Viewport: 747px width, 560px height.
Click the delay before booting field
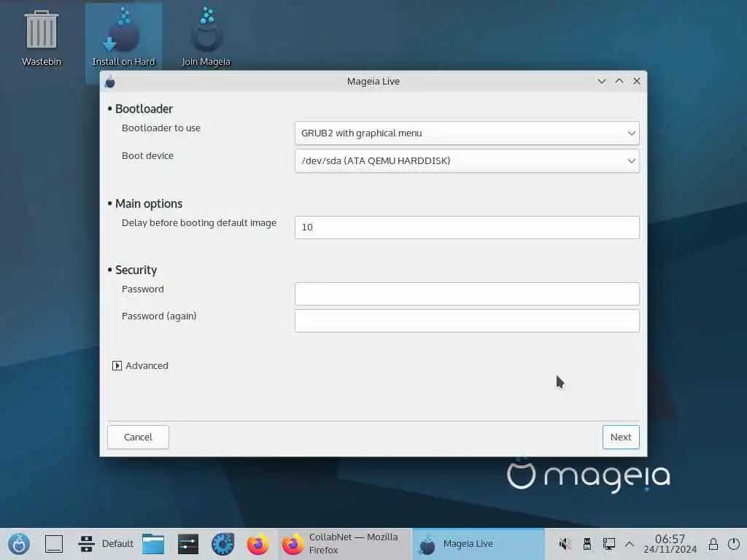[467, 227]
